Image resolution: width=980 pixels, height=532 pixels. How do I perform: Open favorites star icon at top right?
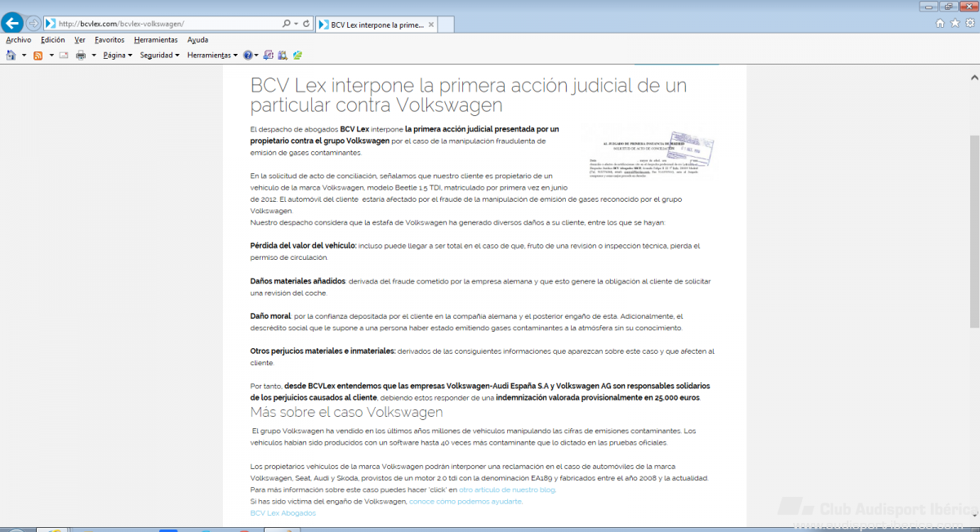(954, 24)
